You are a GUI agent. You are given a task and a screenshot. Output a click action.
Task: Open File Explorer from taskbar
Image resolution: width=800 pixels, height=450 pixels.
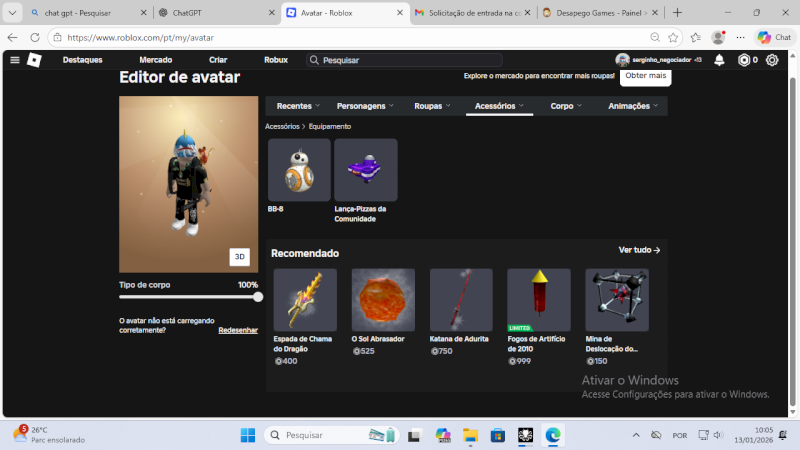[470, 435]
